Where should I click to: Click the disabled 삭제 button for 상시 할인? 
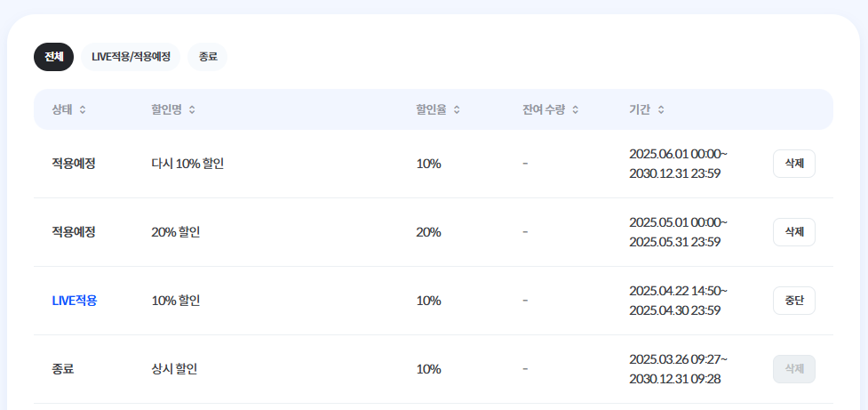[794, 369]
